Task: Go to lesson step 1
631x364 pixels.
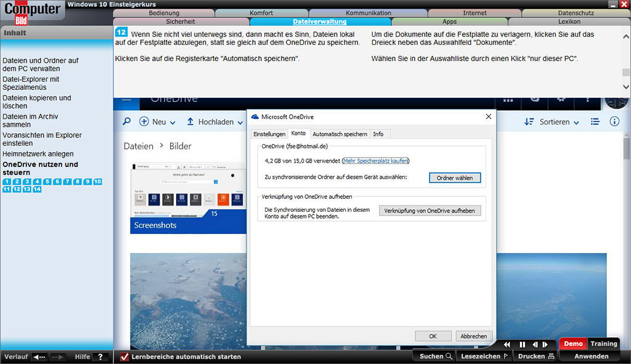Action: coord(7,182)
